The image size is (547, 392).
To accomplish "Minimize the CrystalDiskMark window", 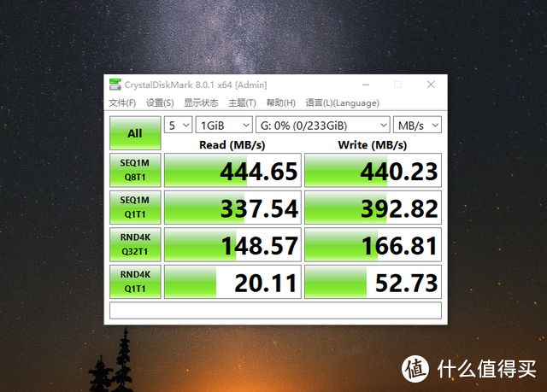I will tap(366, 85).
